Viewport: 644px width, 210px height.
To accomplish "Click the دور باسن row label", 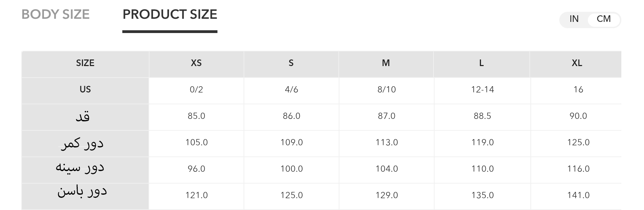I will [82, 192].
